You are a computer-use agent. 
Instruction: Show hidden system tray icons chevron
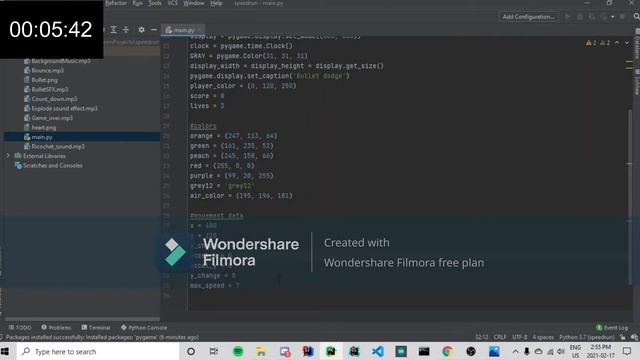[x=516, y=351]
